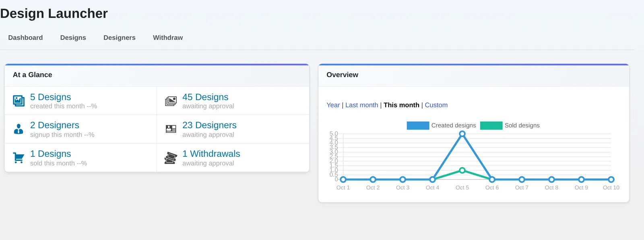Click 'created this month --%' text
This screenshot has width=644, height=240.
(x=64, y=106)
